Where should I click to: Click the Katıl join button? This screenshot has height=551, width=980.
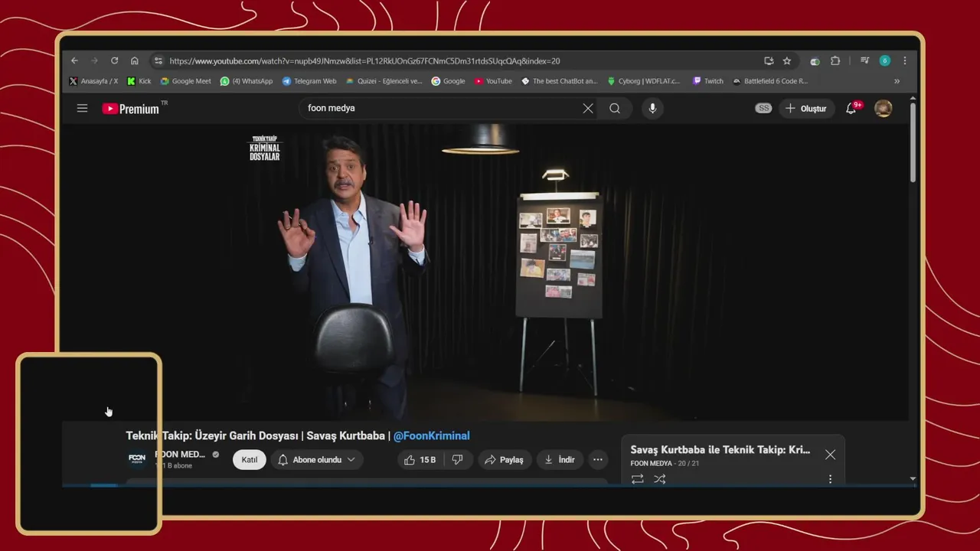(x=250, y=460)
